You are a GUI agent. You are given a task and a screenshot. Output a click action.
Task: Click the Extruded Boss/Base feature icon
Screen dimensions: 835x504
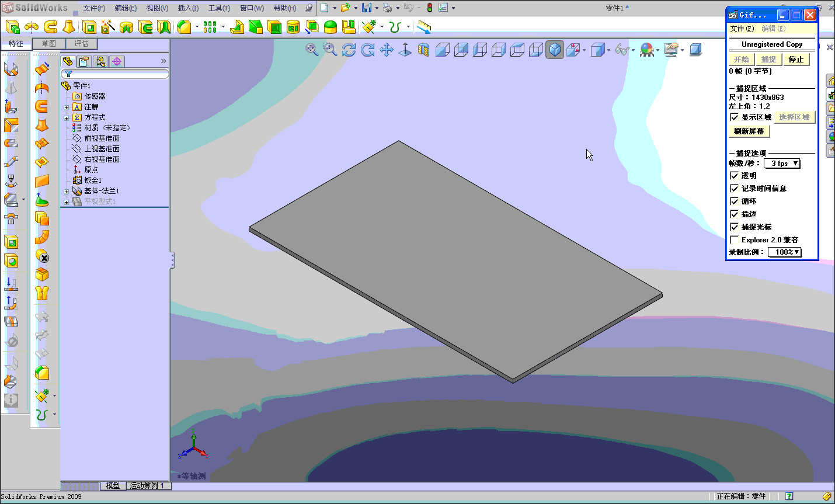coord(13,27)
